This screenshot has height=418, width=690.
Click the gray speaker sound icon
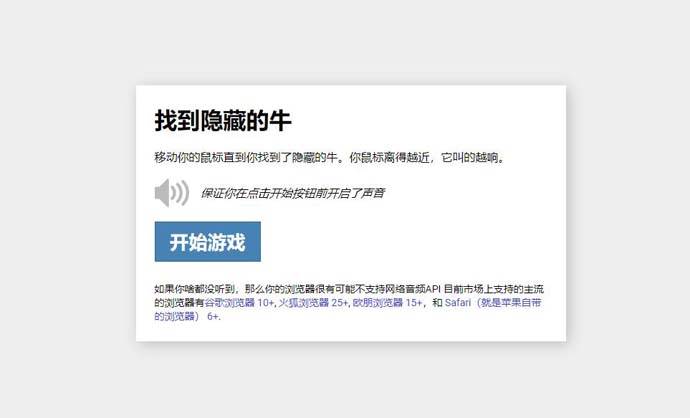click(172, 193)
